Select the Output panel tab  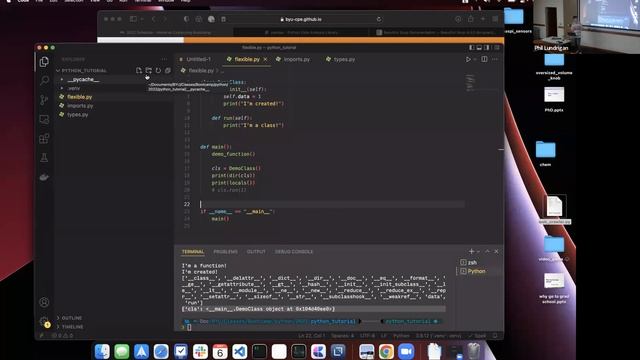coord(256,252)
